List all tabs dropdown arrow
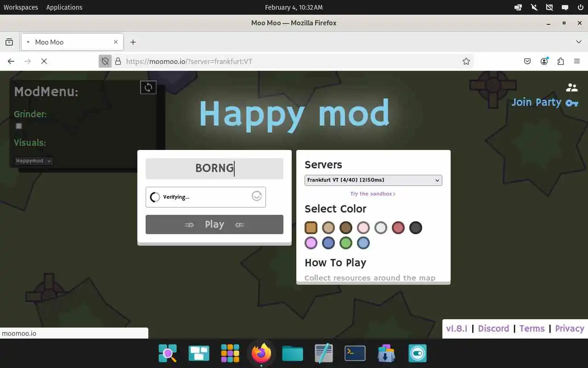 point(579,42)
